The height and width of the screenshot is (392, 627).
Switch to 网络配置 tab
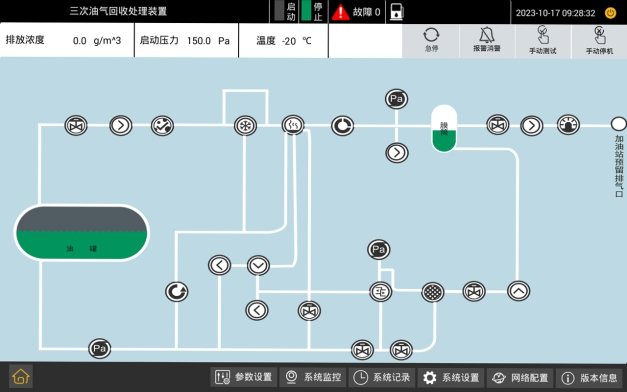tap(520, 377)
